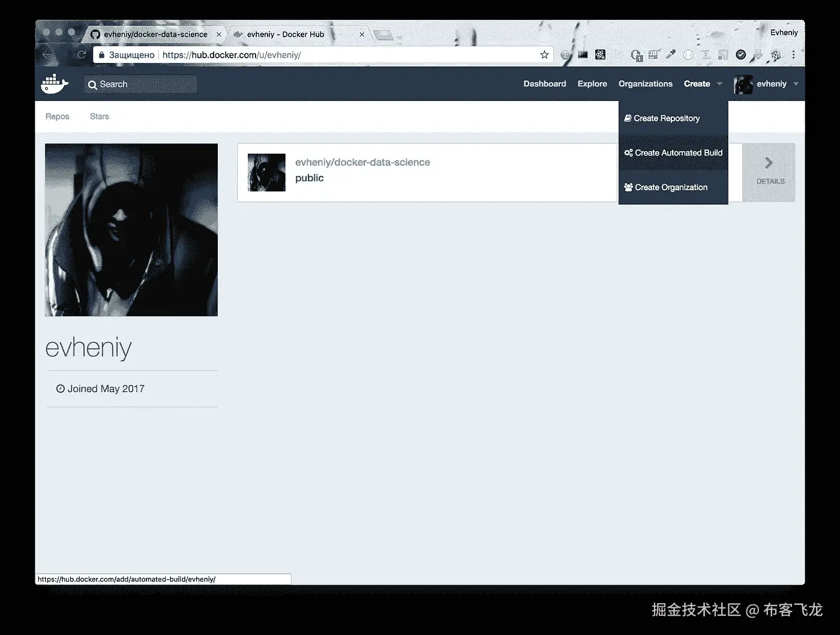Click the evheniy profile name heading

click(88, 348)
